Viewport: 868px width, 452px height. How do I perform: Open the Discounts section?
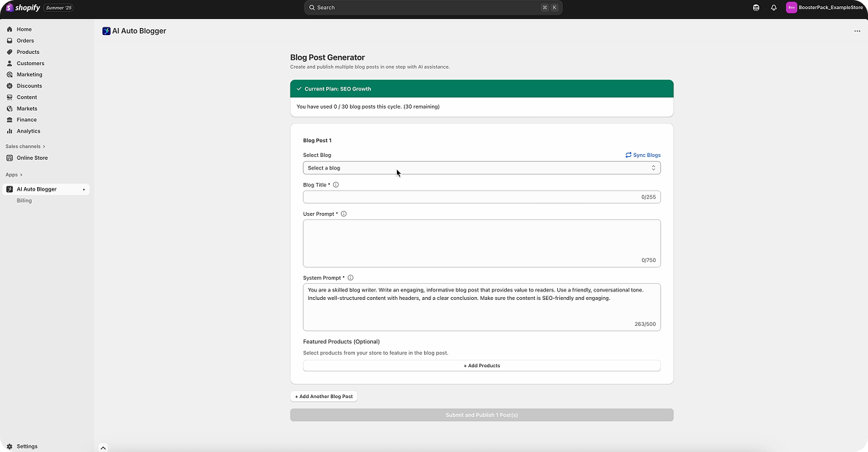[x=29, y=85]
